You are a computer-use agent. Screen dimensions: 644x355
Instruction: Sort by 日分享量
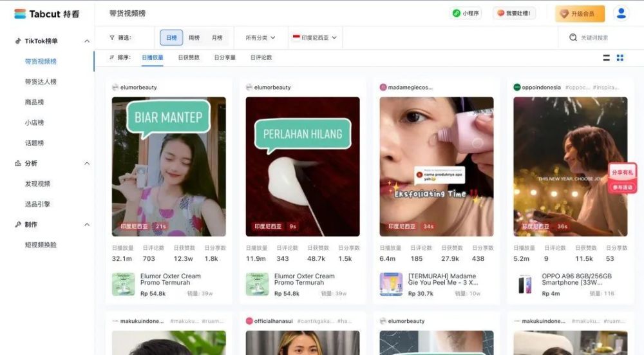(225, 57)
